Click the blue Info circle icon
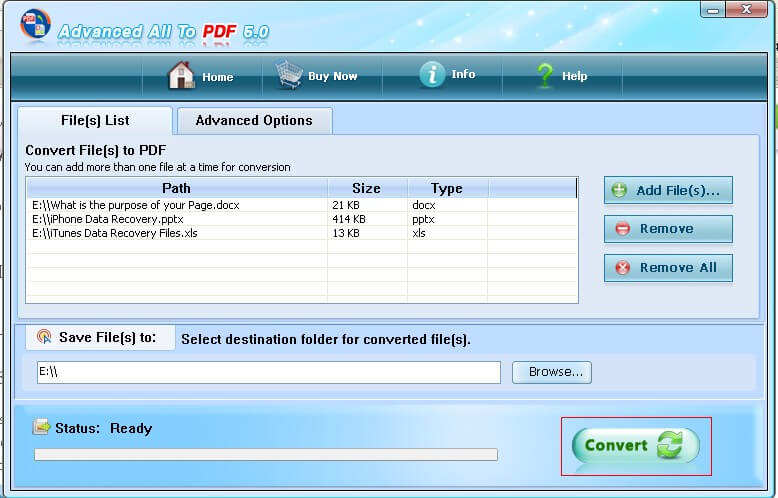 [432, 74]
